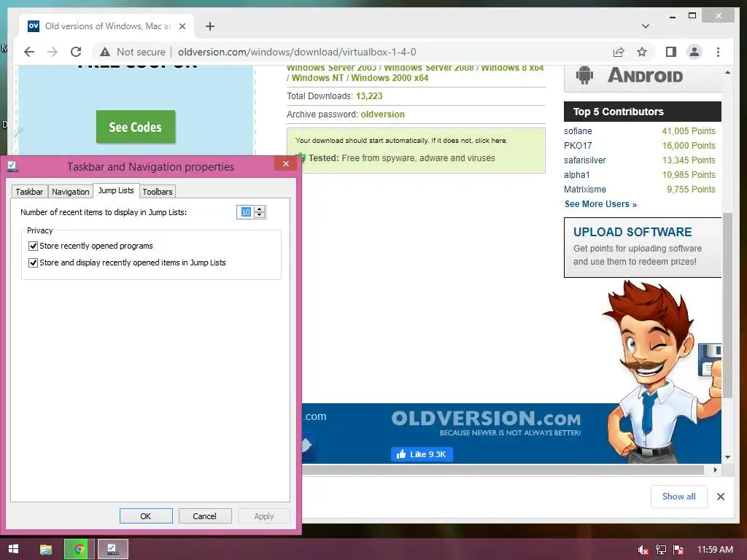The image size is (747, 560).
Task: Toggle Store and display recently opened items
Action: [33, 262]
